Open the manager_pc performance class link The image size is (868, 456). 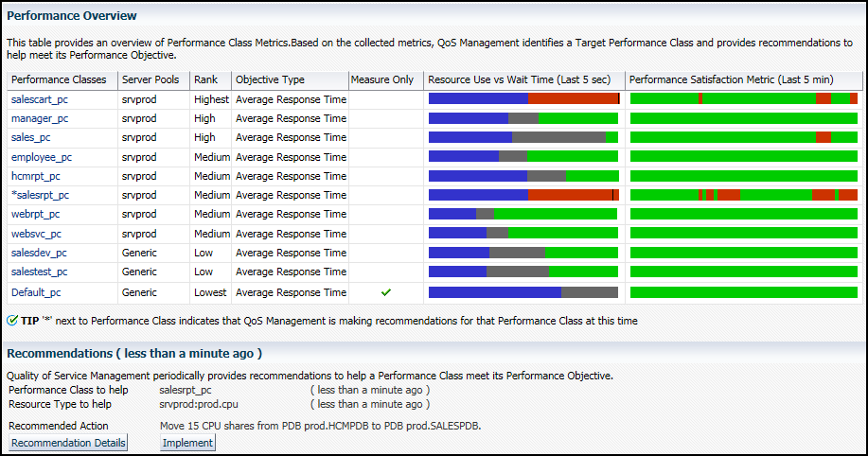click(39, 118)
